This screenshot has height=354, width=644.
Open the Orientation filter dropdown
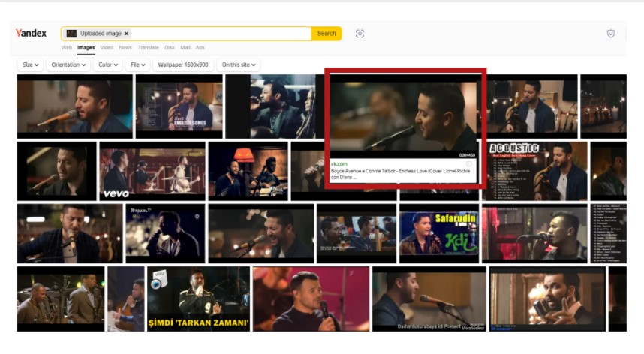tap(68, 65)
